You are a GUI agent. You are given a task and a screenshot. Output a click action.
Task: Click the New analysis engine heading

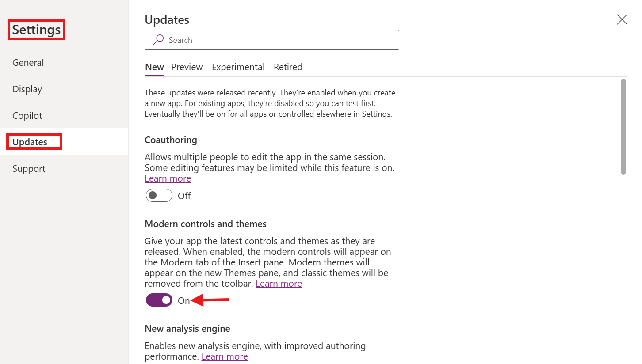pos(187,329)
